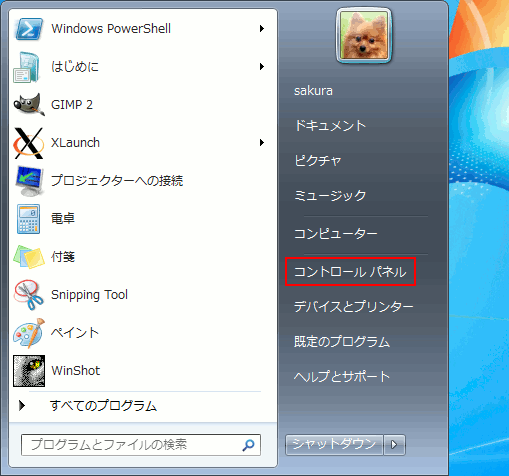Open デバイスとプリンター

pos(354,307)
